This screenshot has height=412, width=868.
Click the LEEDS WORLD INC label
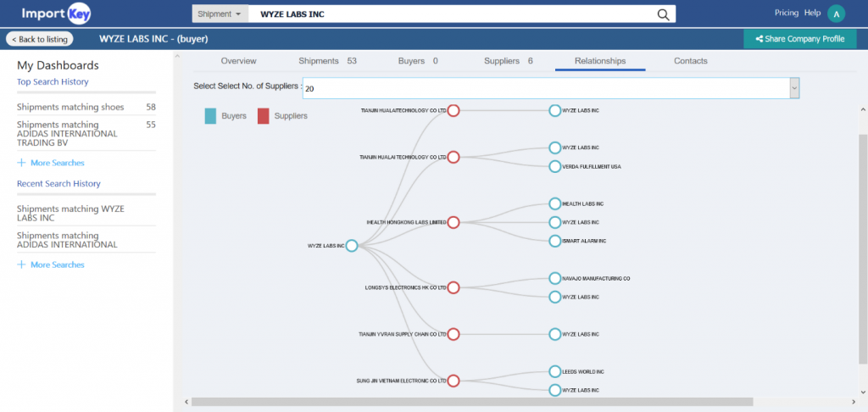(x=583, y=371)
